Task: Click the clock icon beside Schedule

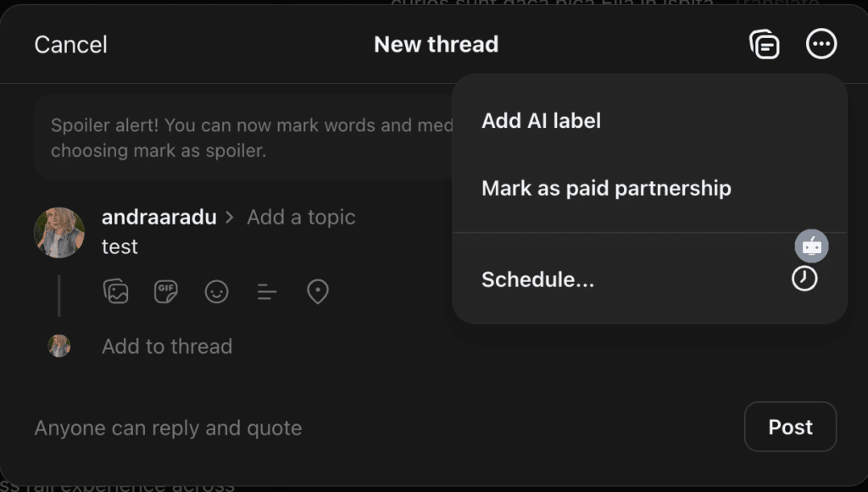Action: (x=804, y=279)
